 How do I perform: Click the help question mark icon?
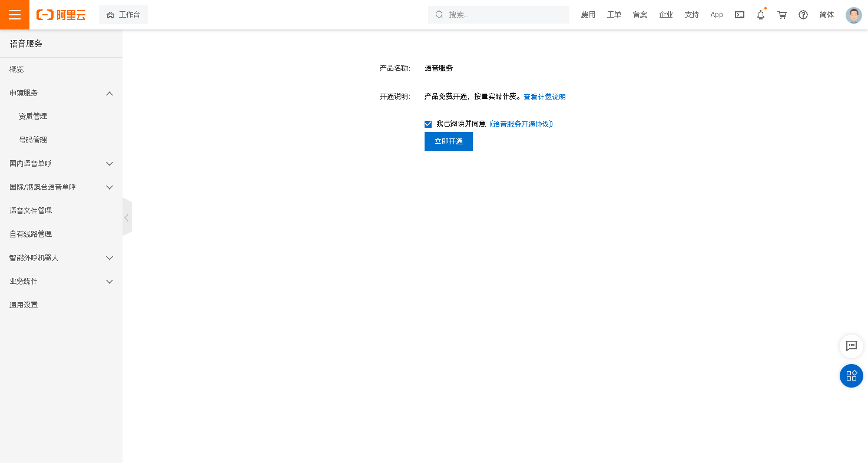point(803,15)
